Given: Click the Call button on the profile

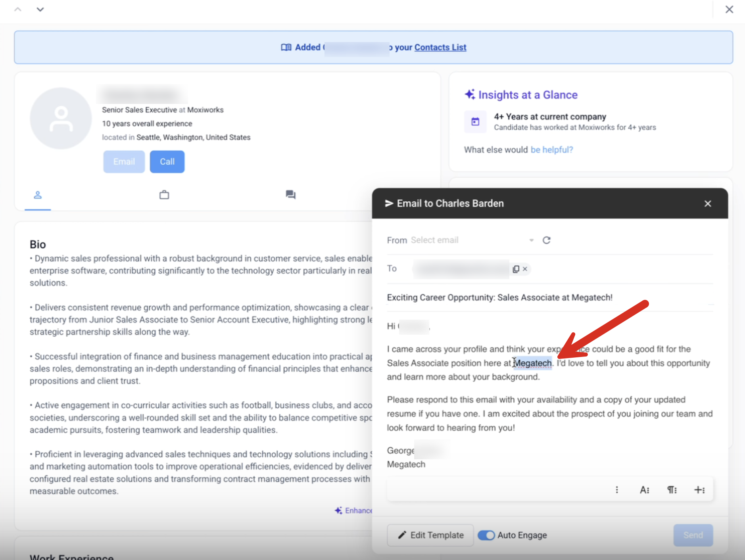Looking at the screenshot, I should [x=167, y=162].
